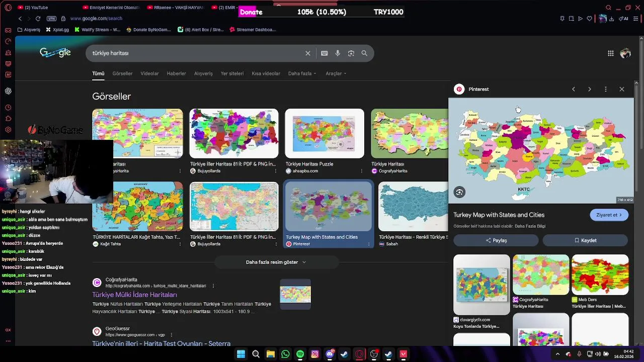Open the Türkiye Mülki İdare Haritaları link
The height and width of the screenshot is (362, 644).
coord(134,295)
